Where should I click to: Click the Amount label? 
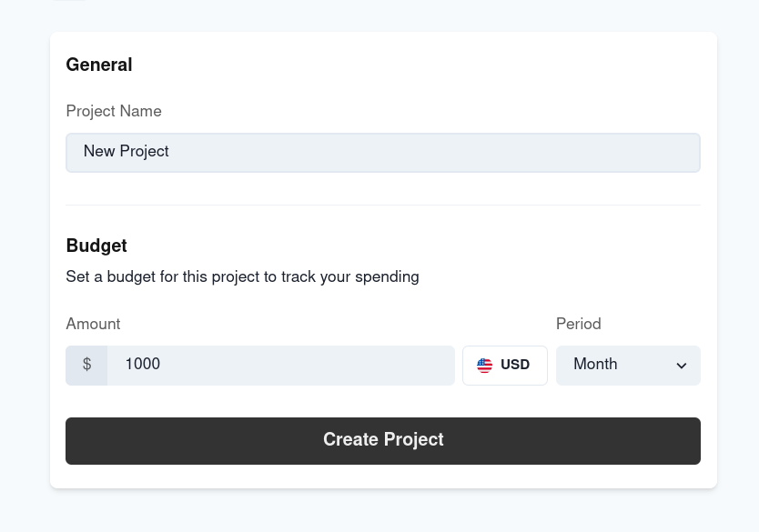click(x=93, y=324)
